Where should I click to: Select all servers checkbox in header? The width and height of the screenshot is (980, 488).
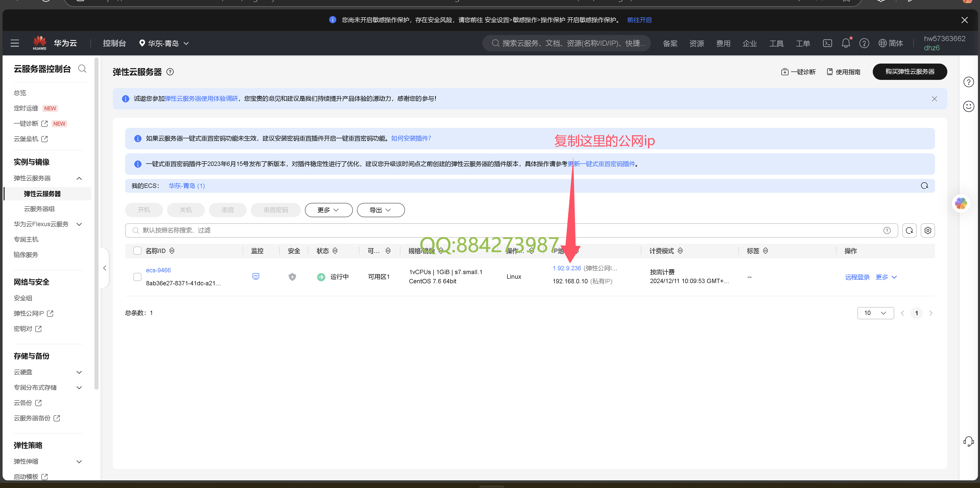(x=137, y=251)
